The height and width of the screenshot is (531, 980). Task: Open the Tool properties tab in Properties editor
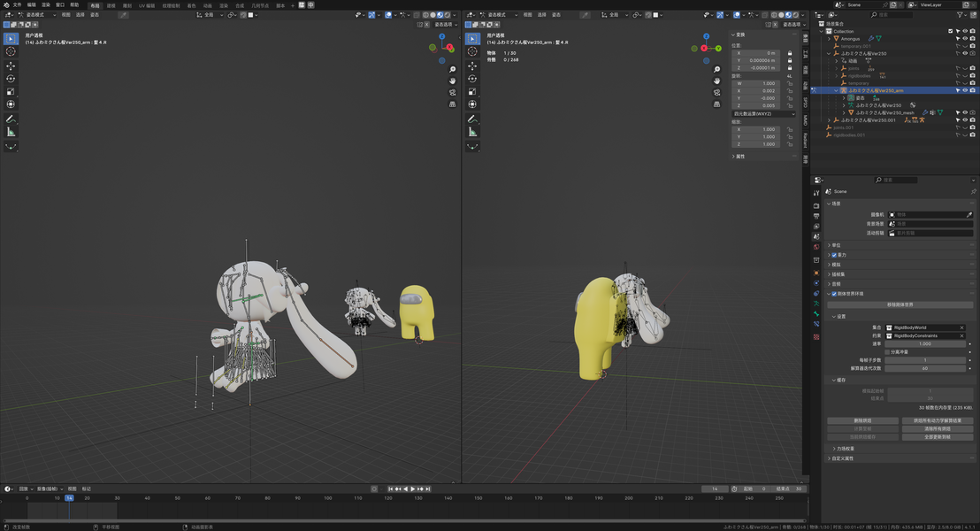(x=816, y=193)
